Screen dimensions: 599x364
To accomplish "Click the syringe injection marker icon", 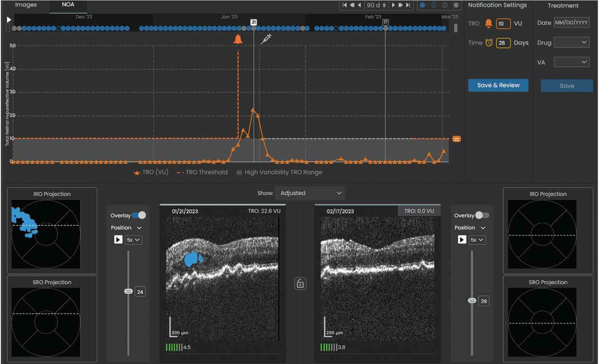I will point(266,39).
